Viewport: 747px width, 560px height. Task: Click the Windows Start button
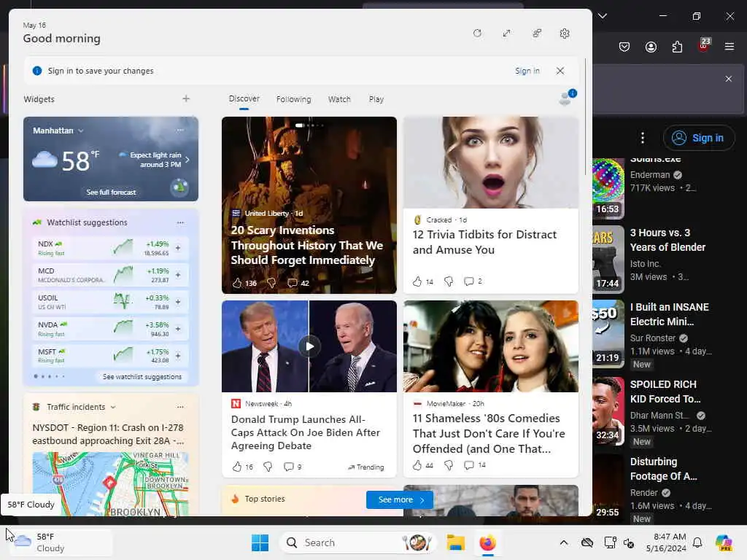click(260, 542)
